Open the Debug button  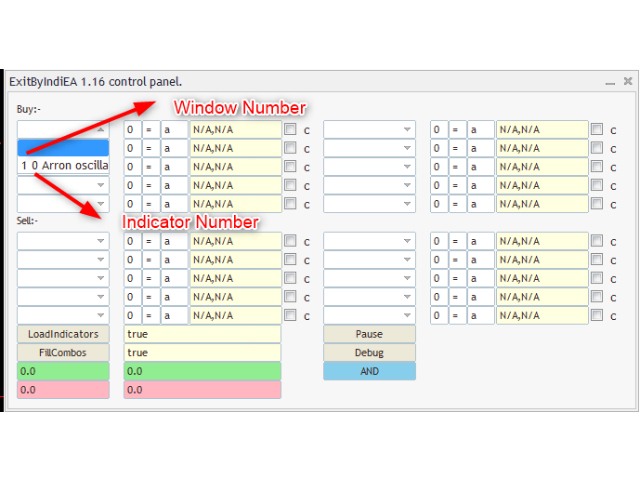369,353
